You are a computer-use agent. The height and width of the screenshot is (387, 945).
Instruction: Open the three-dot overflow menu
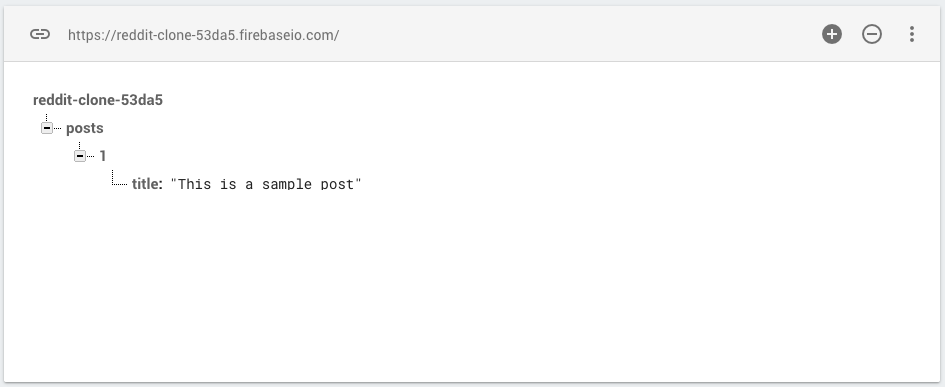tap(911, 34)
